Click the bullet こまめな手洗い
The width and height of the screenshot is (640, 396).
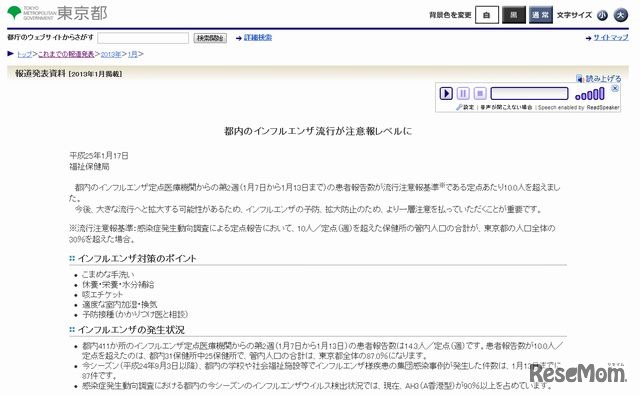coord(108,274)
